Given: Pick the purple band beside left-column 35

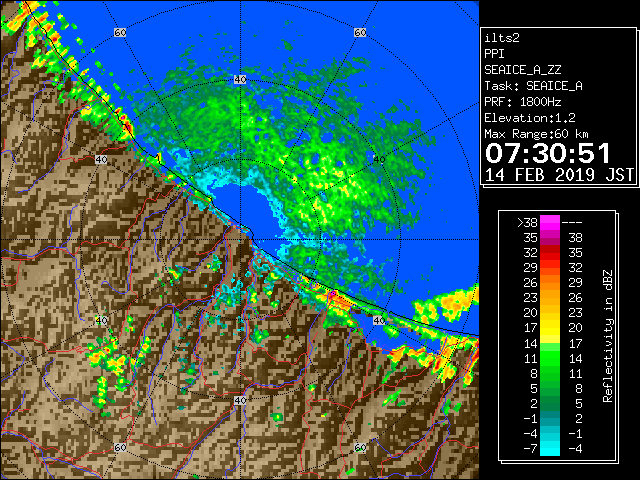Looking at the screenshot, I should (549, 238).
